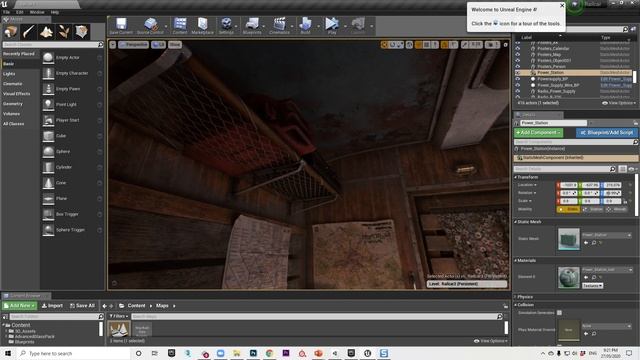Click Blueprint/Add Script button

(x=607, y=133)
